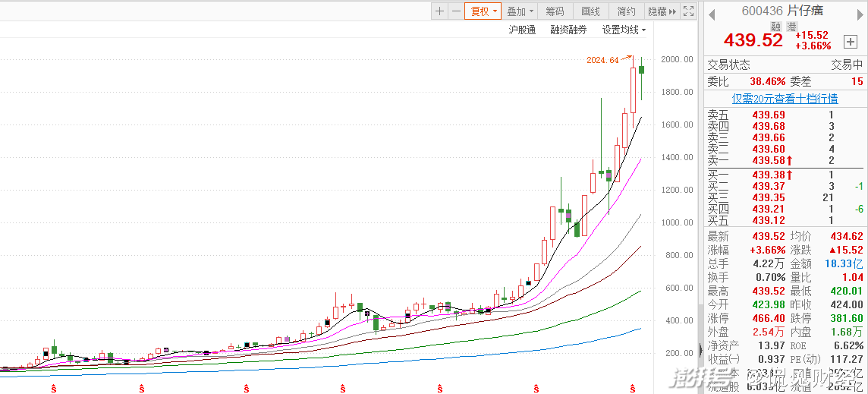Collapse side panel using divider arrow
Viewport: 868px width, 394px height.
(x=700, y=350)
